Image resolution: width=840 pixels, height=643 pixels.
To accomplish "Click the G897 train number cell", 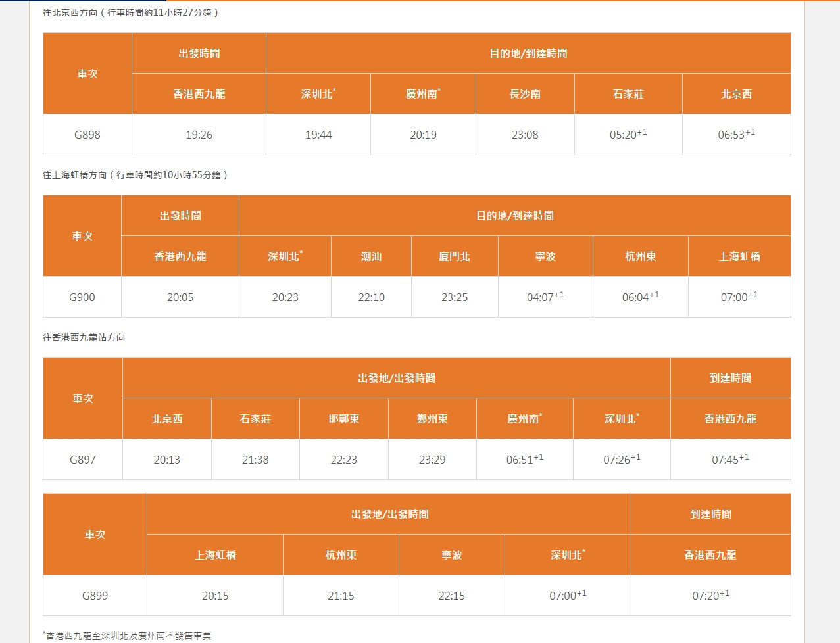I will pyautogui.click(x=83, y=460).
